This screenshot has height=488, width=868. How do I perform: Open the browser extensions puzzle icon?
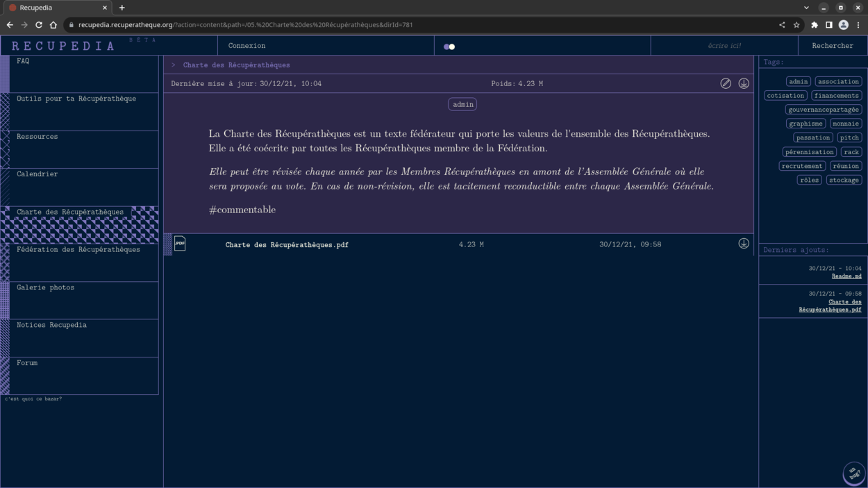pos(815,25)
